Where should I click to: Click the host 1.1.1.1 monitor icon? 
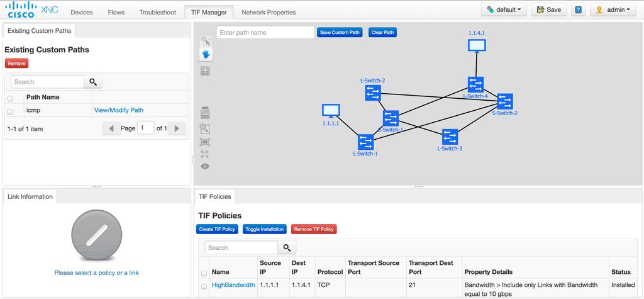[331, 111]
